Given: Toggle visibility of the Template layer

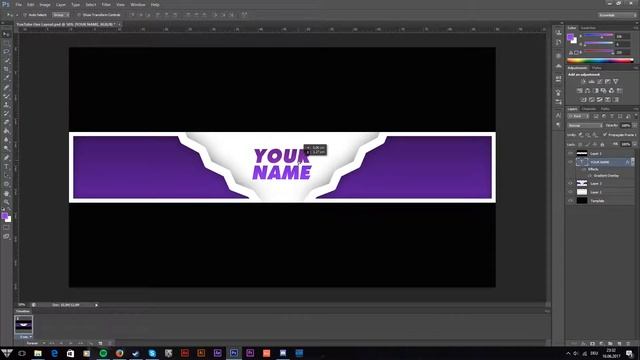Looking at the screenshot, I should 571,201.
